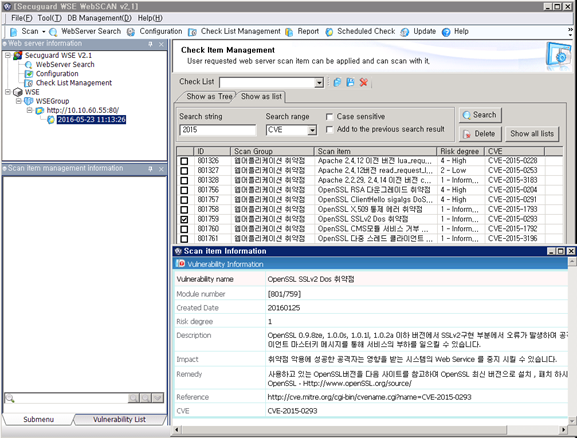Open the DB Management menu
The height and width of the screenshot is (438, 577).
point(99,18)
